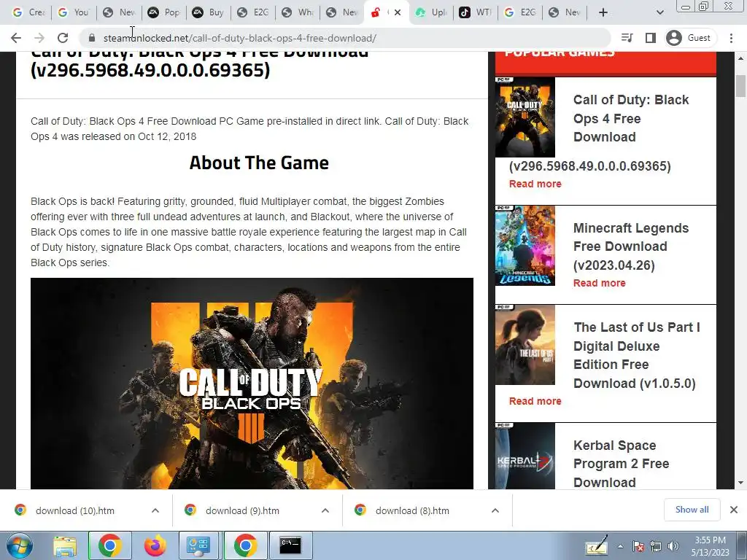Click Read more under Call of Duty

tap(535, 184)
